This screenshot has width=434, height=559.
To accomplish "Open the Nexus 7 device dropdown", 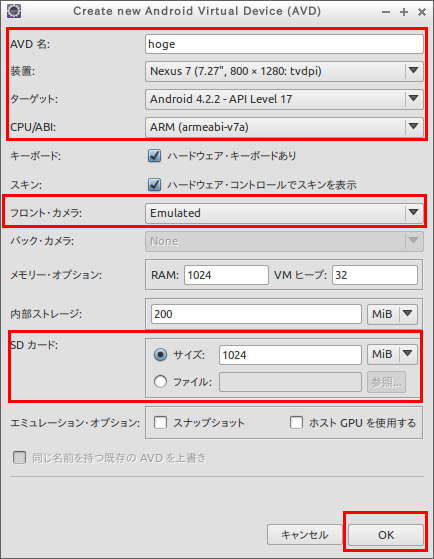I will coord(284,71).
